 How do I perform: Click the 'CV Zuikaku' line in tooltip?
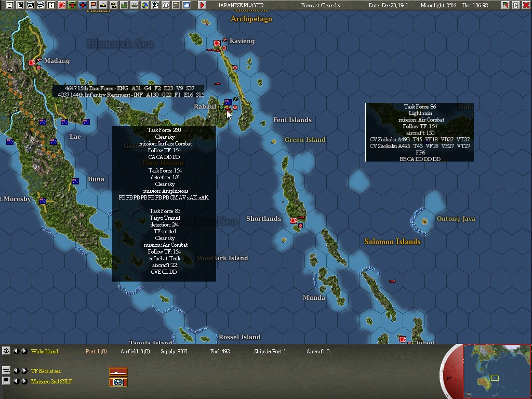coord(420,139)
